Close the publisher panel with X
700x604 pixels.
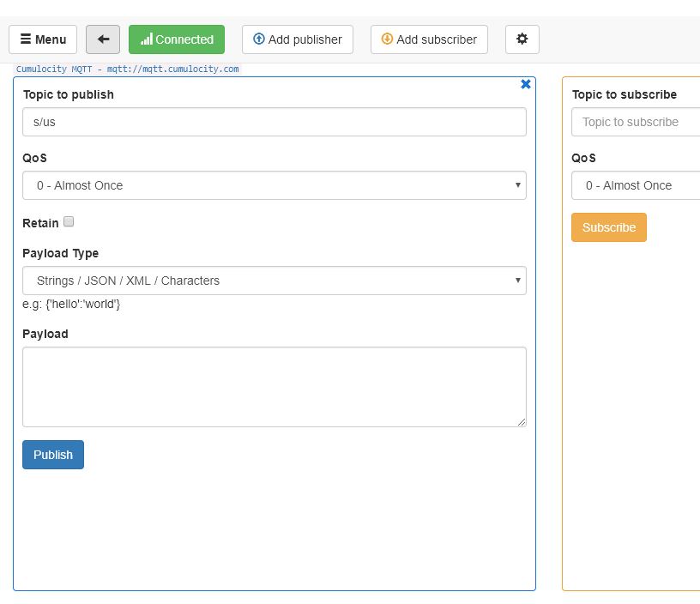coord(526,84)
